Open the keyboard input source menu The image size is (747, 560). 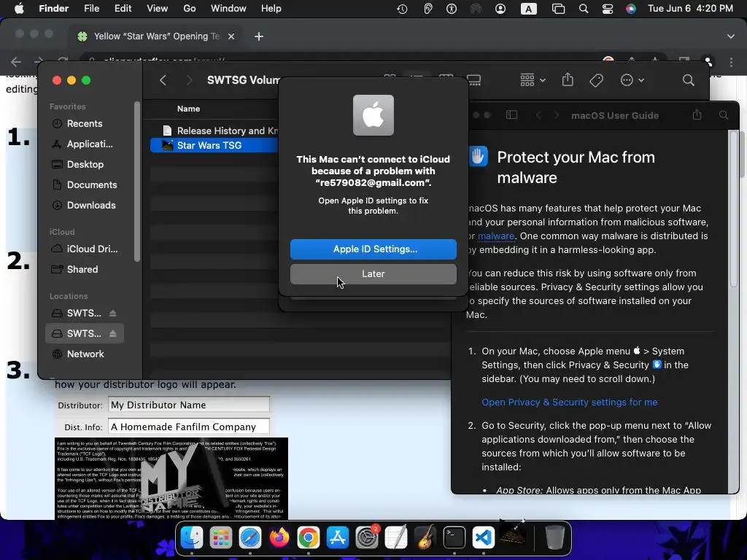click(528, 9)
